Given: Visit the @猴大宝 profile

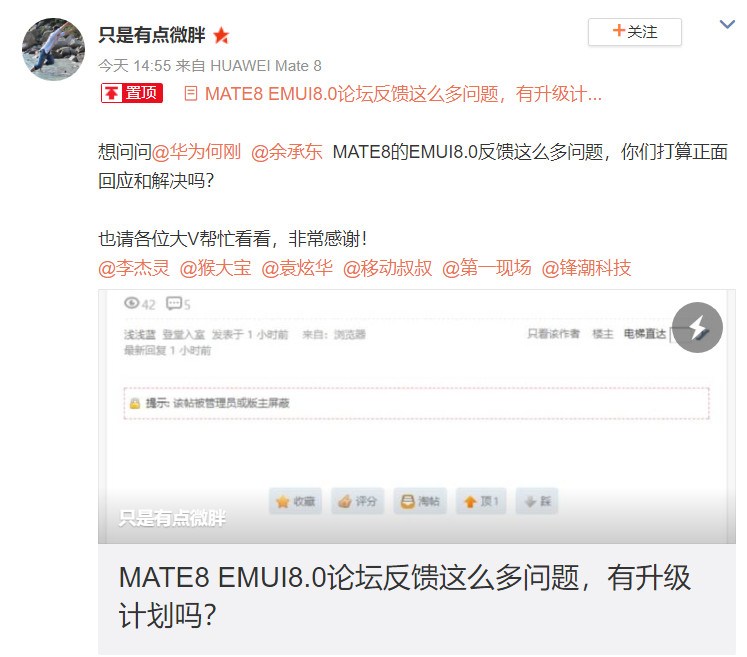Looking at the screenshot, I should tap(215, 268).
